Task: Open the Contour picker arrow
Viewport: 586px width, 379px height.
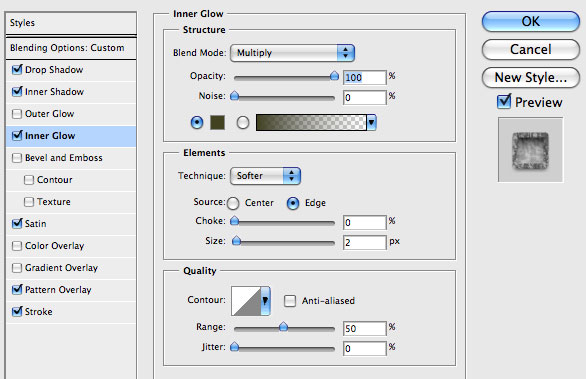Action: [265, 301]
